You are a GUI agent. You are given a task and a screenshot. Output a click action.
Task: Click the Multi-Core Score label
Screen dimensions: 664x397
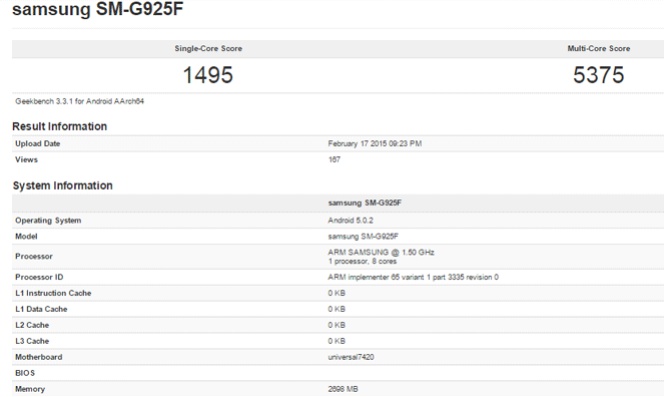click(599, 48)
